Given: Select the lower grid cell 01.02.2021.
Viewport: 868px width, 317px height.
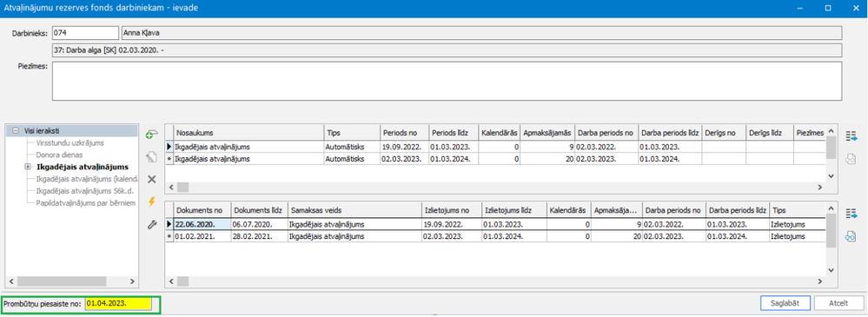Looking at the screenshot, I should 202,236.
